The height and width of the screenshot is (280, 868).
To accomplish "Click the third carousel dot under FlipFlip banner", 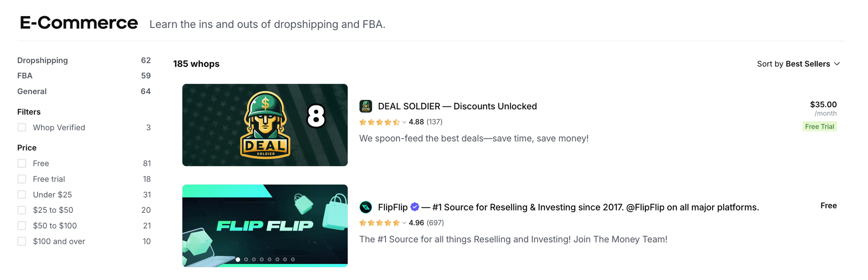I will tap(253, 260).
